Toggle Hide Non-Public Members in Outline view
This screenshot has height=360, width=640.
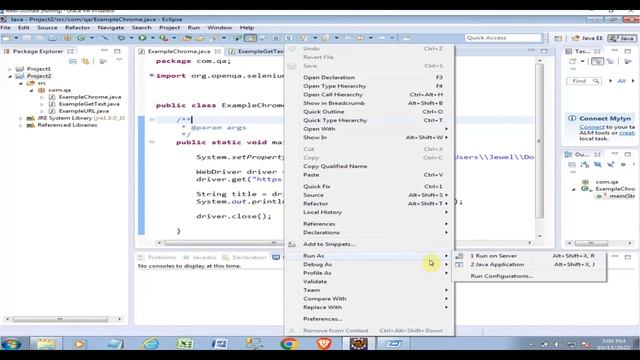point(623,164)
